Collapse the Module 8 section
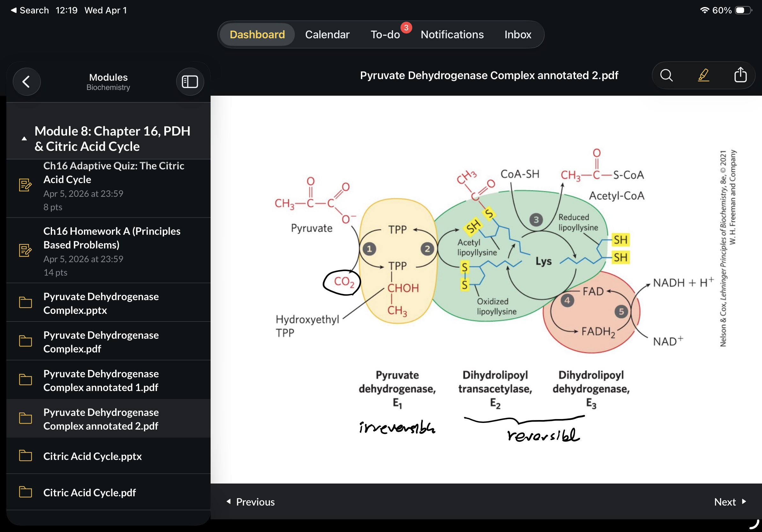This screenshot has height=532, width=762. (x=24, y=138)
